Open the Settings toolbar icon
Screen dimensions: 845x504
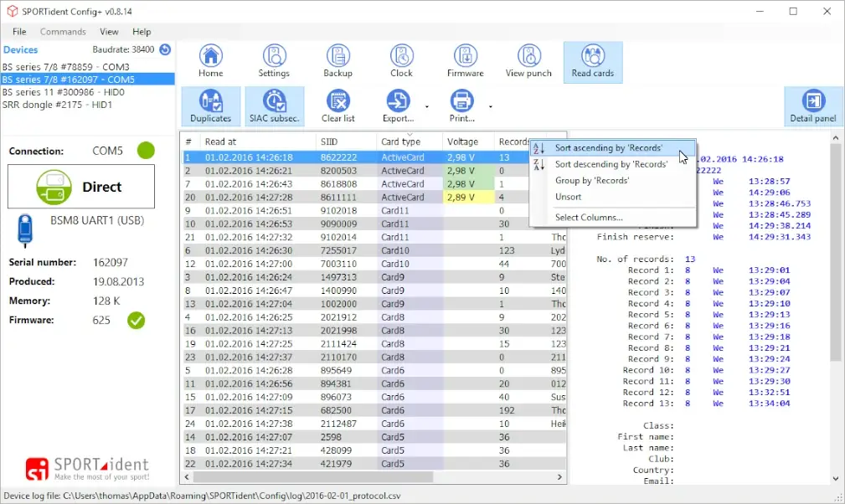click(274, 61)
